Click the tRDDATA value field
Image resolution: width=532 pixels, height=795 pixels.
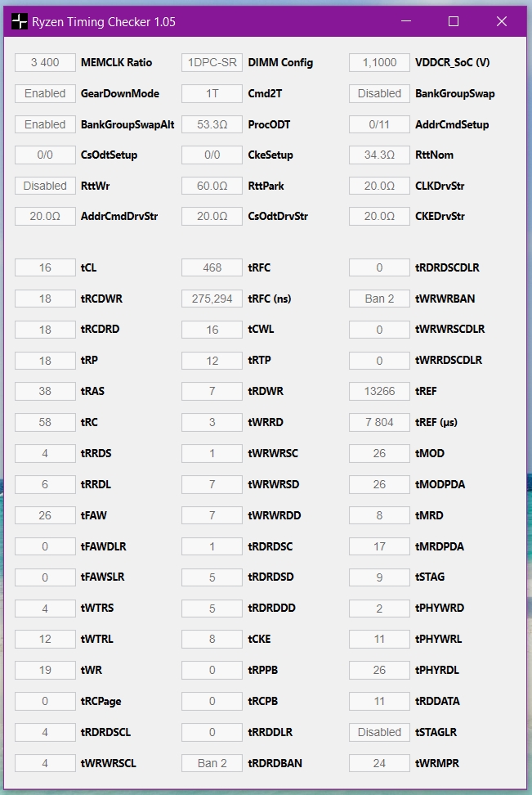(x=379, y=701)
